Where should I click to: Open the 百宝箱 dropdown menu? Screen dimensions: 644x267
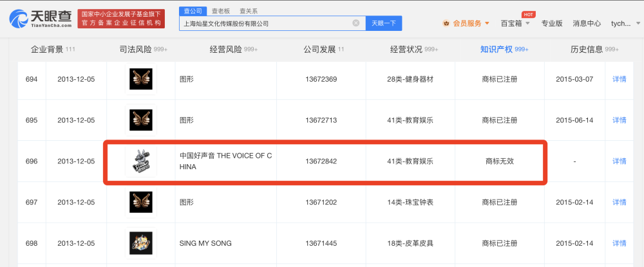515,23
